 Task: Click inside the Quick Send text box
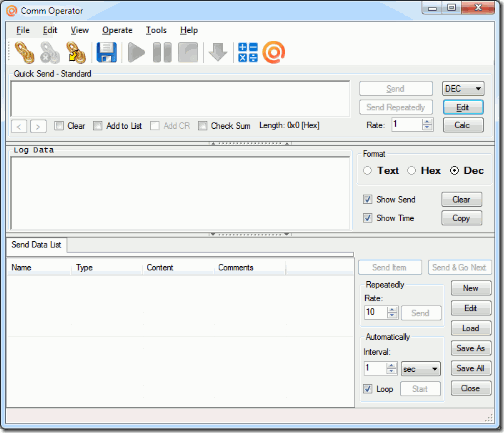(x=180, y=98)
